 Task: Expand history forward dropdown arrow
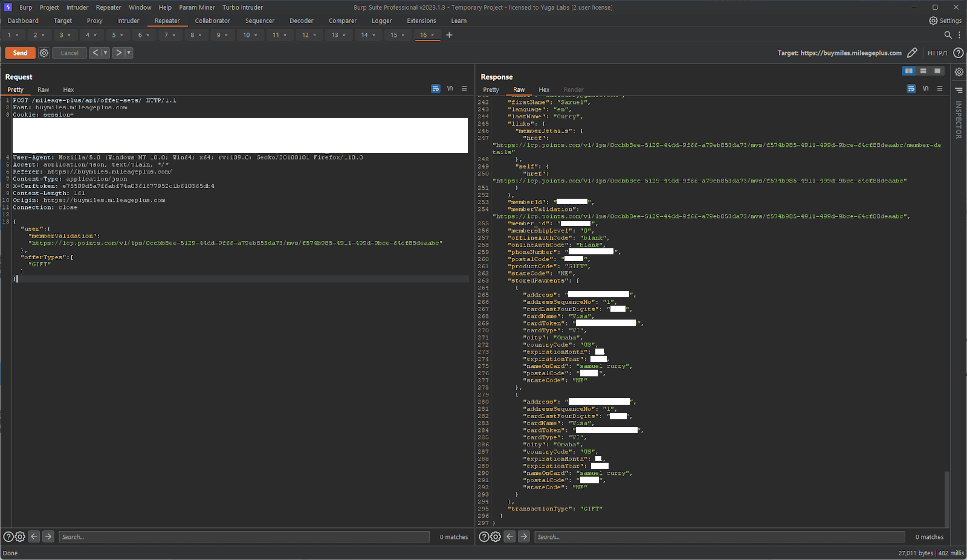click(129, 53)
